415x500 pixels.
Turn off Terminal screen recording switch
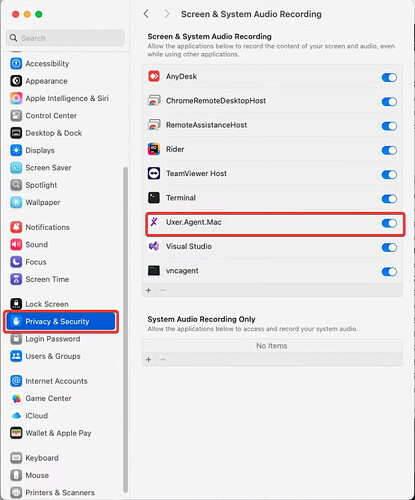[389, 199]
